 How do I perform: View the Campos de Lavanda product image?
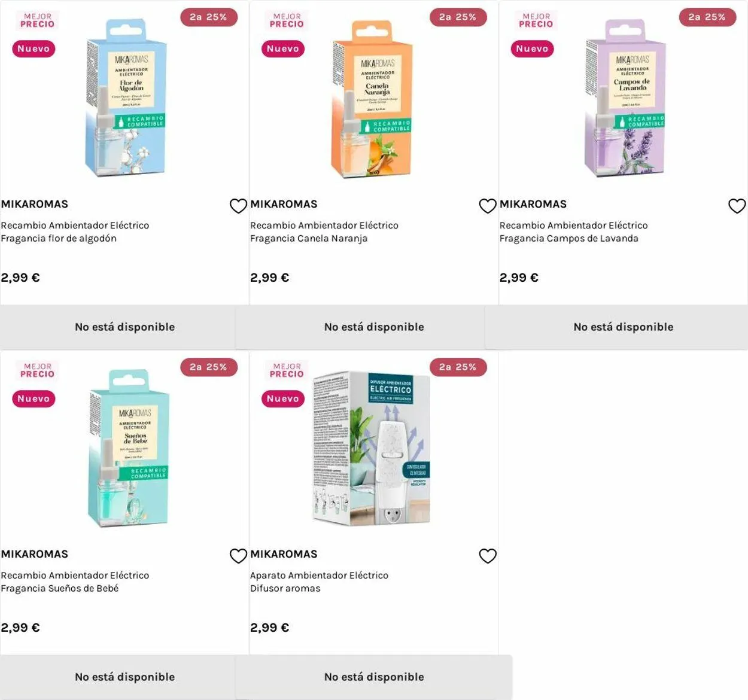click(625, 99)
